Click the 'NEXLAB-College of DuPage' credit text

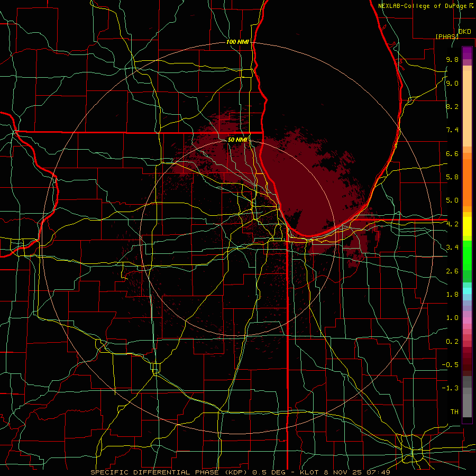tap(423, 6)
